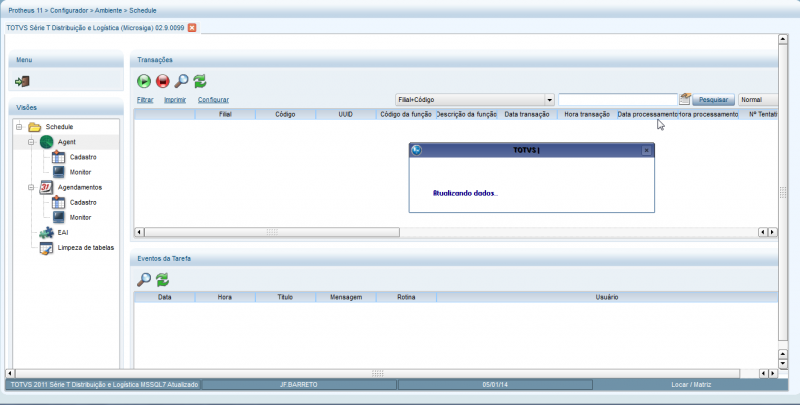Screen dimensions: 800x405
Task: Select Agendamentos in the tree
Action: tap(80, 187)
